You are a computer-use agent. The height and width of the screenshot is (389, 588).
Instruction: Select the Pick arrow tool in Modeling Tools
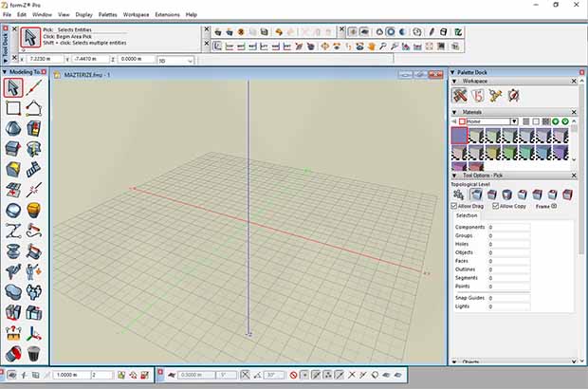pos(13,88)
